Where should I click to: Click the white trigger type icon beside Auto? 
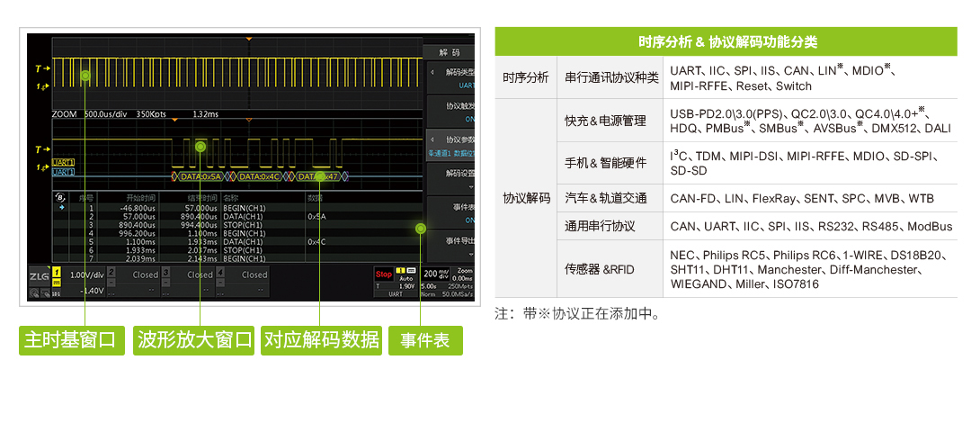pyautogui.click(x=411, y=270)
